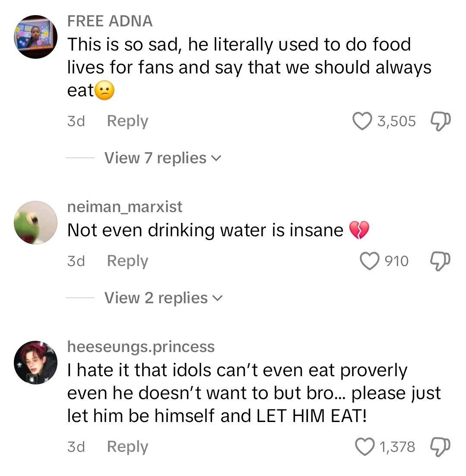Click the 3,505 like count
The width and height of the screenshot is (466, 476).
point(396,121)
